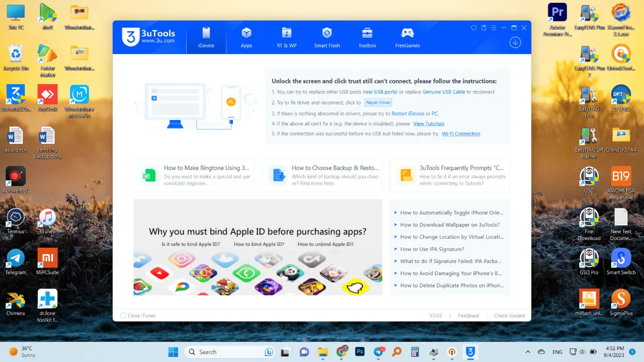This screenshot has width=644, height=362.
Task: Click the taskbar Search box
Action: pos(230,352)
